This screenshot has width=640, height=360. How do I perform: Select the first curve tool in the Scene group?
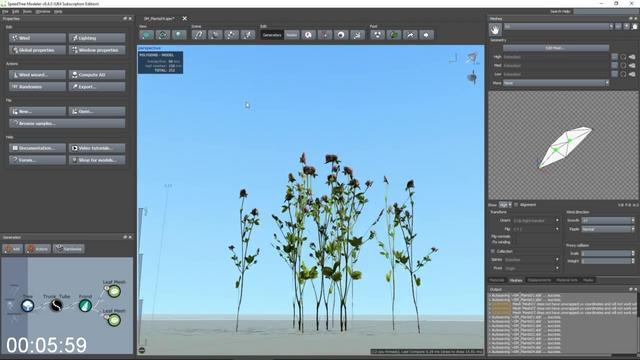tap(199, 35)
